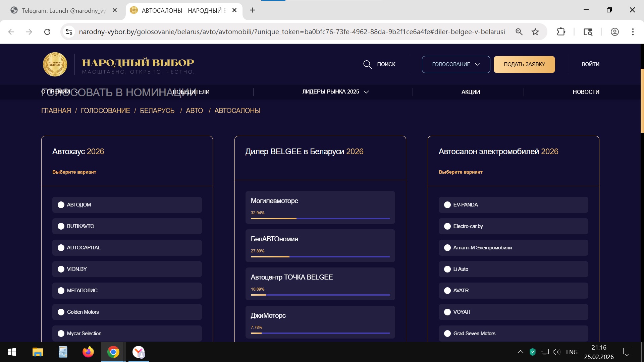Select the АВТОДОМ radio option
The height and width of the screenshot is (362, 644).
point(61,205)
